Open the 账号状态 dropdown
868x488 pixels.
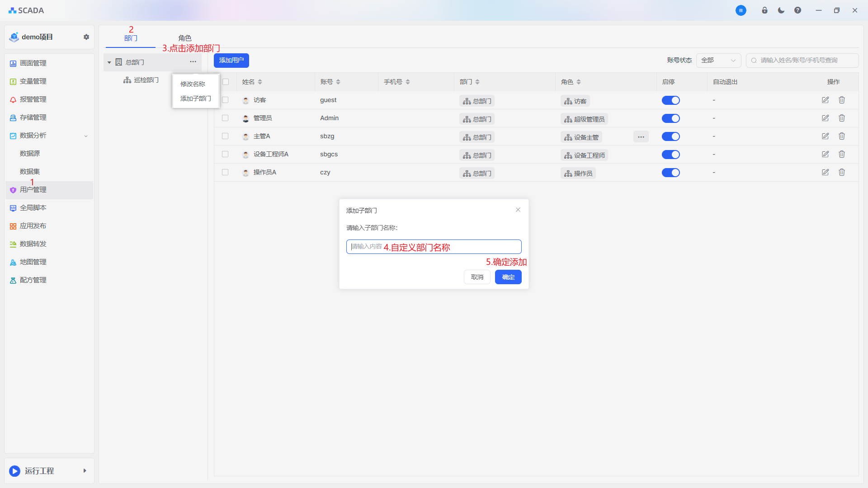click(x=718, y=60)
